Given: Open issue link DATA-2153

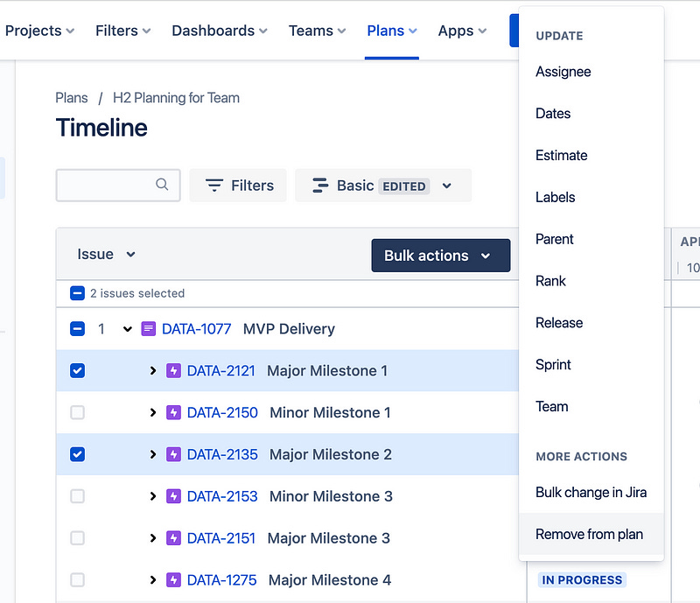Looking at the screenshot, I should (x=222, y=496).
